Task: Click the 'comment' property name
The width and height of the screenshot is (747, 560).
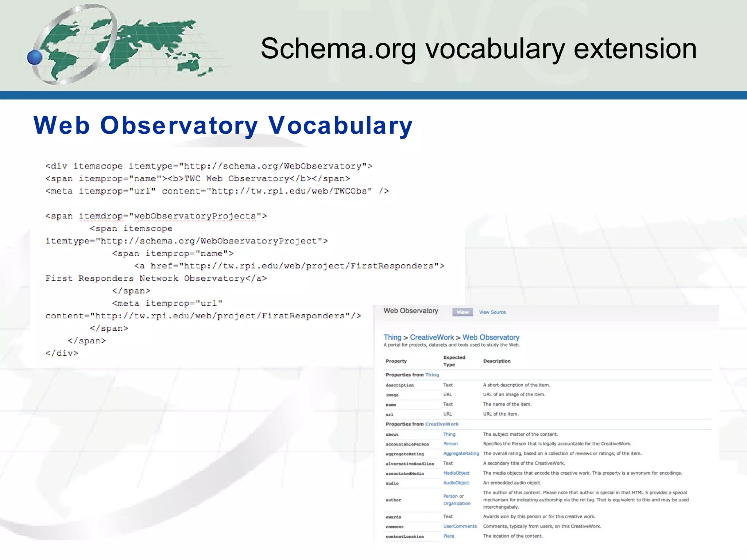Action: pos(395,527)
